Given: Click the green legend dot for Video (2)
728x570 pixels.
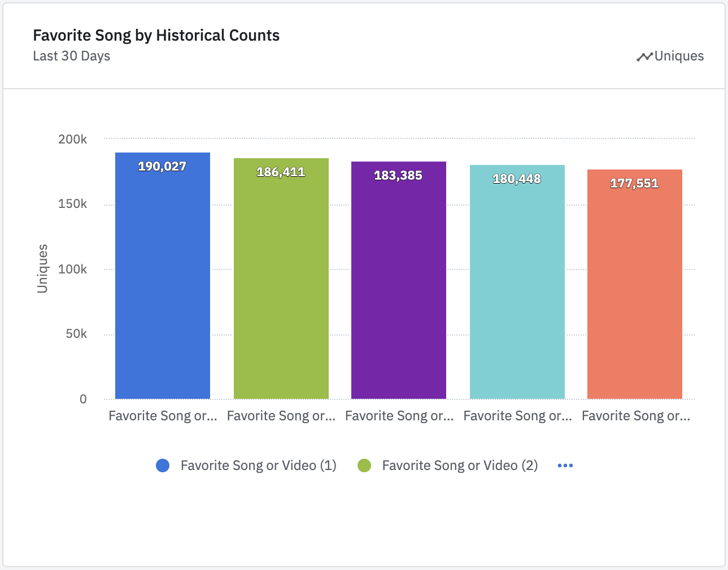Looking at the screenshot, I should pyautogui.click(x=364, y=465).
